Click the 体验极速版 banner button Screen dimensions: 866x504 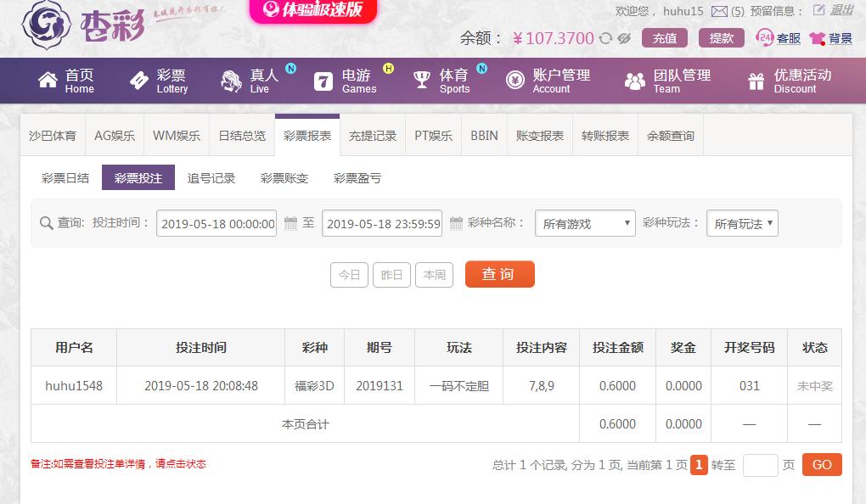click(313, 10)
